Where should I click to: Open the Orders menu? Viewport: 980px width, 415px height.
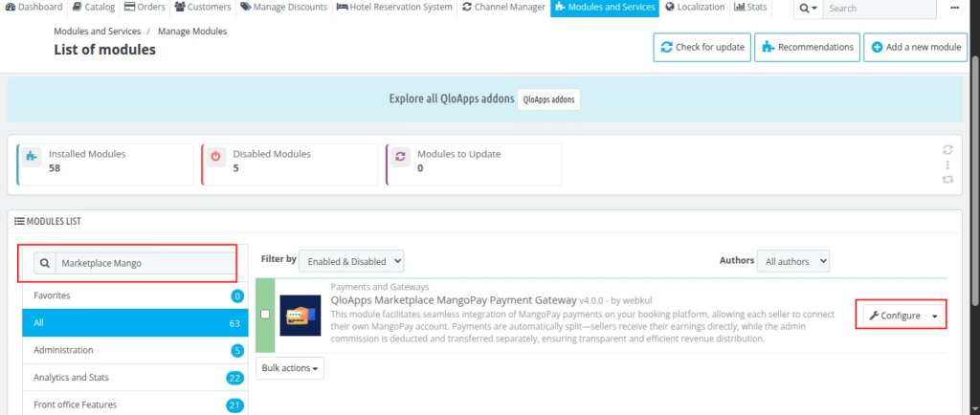pos(145,7)
